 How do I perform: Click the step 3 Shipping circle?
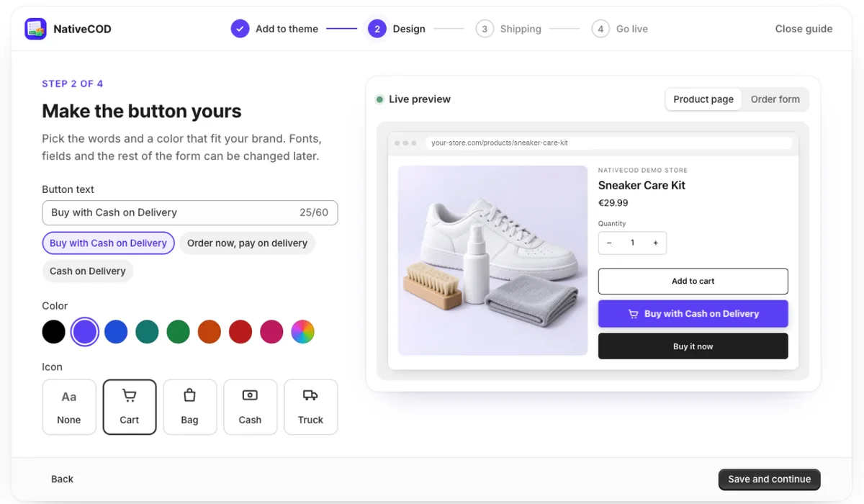485,29
